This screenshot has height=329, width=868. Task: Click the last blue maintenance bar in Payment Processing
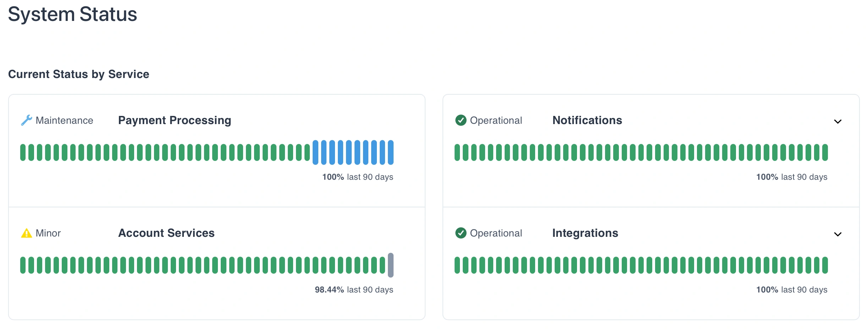pyautogui.click(x=391, y=152)
